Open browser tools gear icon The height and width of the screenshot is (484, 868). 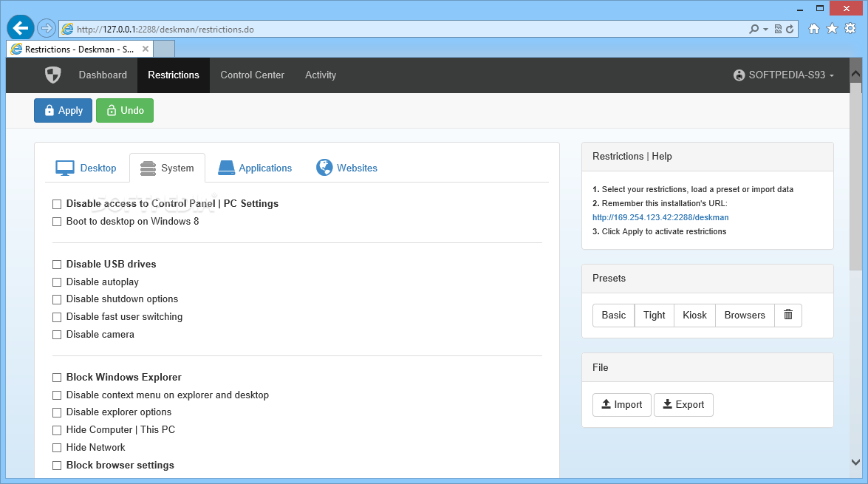[x=850, y=29]
